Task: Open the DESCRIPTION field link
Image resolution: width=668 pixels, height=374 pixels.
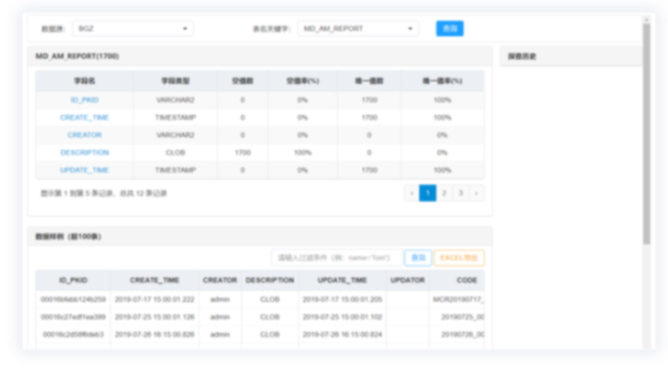Action: point(84,152)
